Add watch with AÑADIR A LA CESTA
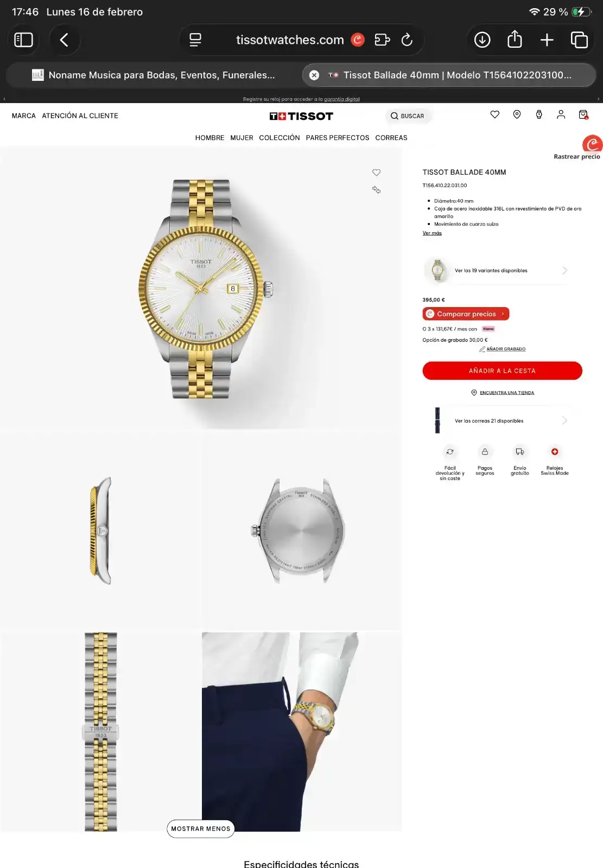This screenshot has width=603, height=868. [502, 371]
